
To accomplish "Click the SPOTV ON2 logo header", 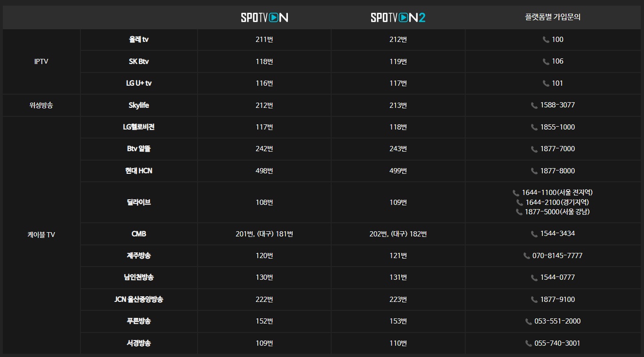I will coord(398,17).
